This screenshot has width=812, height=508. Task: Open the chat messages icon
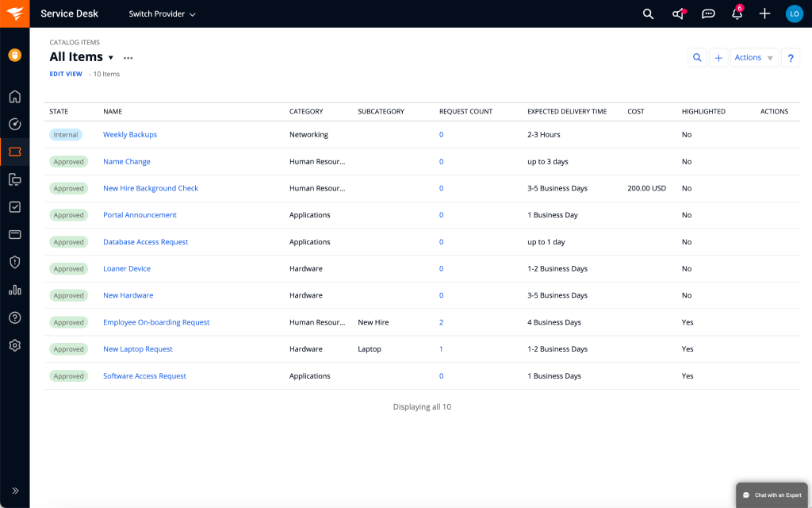tap(708, 13)
